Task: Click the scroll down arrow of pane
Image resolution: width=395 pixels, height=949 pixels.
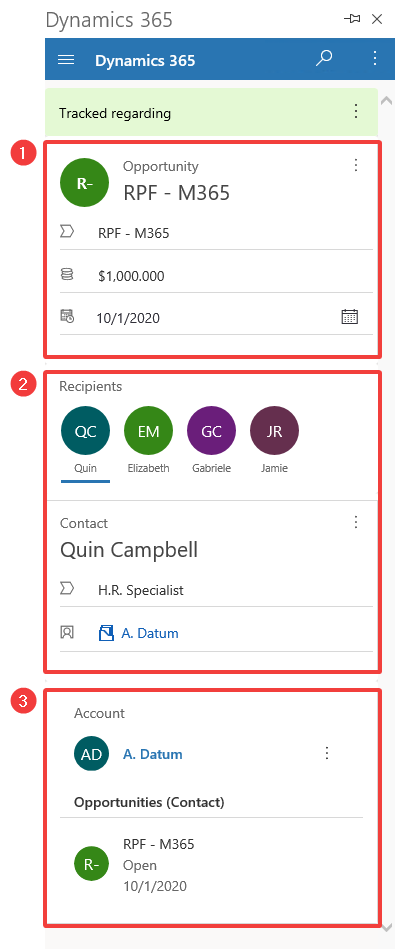Action: coord(386,927)
